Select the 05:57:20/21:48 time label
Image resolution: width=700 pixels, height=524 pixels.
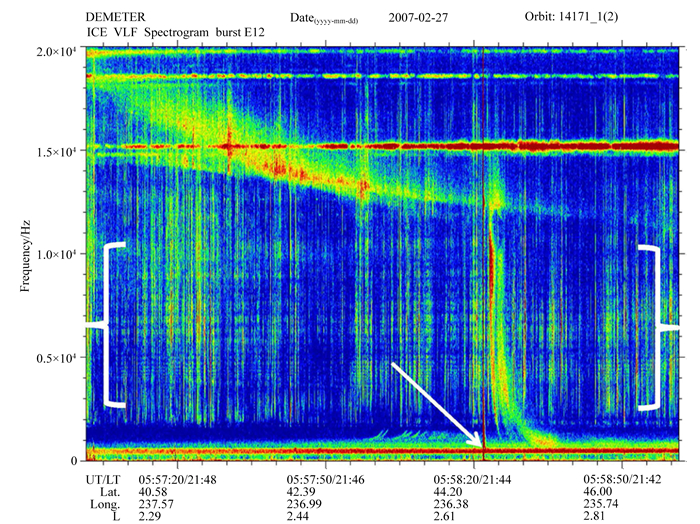coord(193,479)
